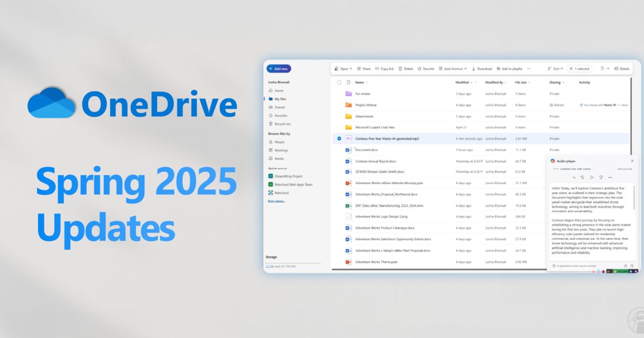The height and width of the screenshot is (338, 644).
Task: Open Contoso Annual Report.docx
Action: point(376,161)
